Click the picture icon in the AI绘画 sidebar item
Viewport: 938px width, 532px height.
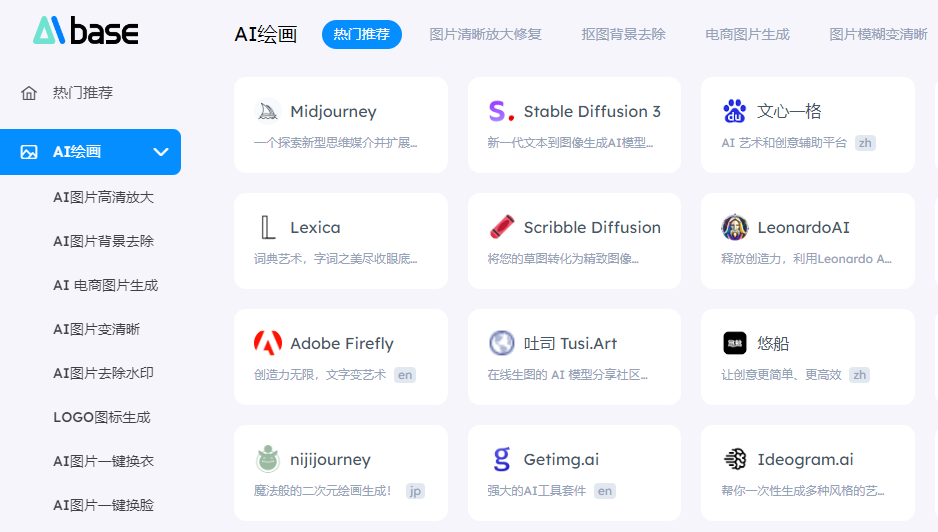pos(29,152)
